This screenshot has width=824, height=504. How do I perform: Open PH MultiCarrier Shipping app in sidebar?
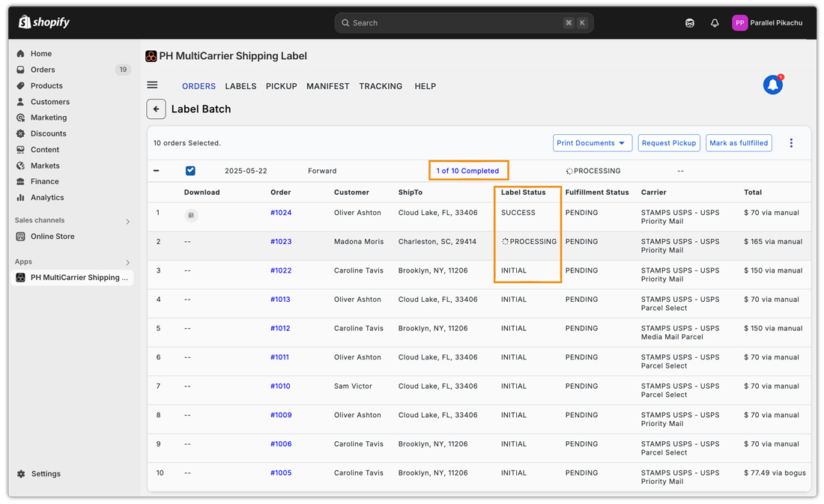72,278
